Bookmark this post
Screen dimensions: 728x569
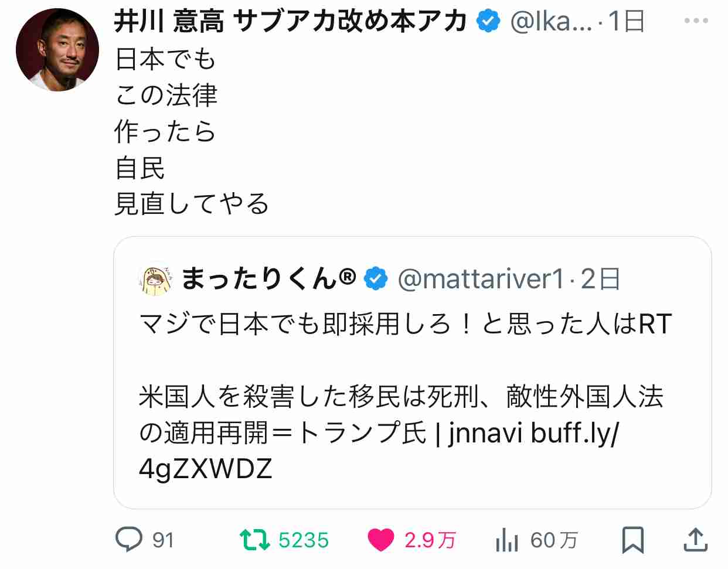click(x=632, y=540)
